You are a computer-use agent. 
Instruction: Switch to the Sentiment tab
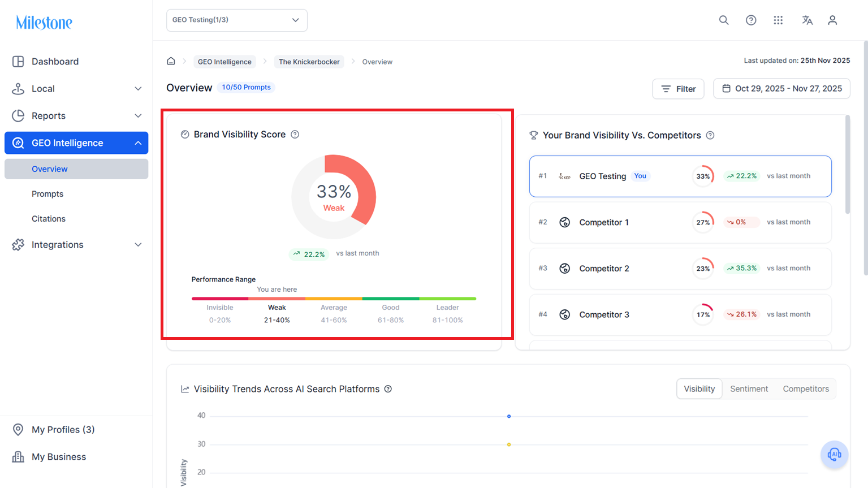[749, 389]
